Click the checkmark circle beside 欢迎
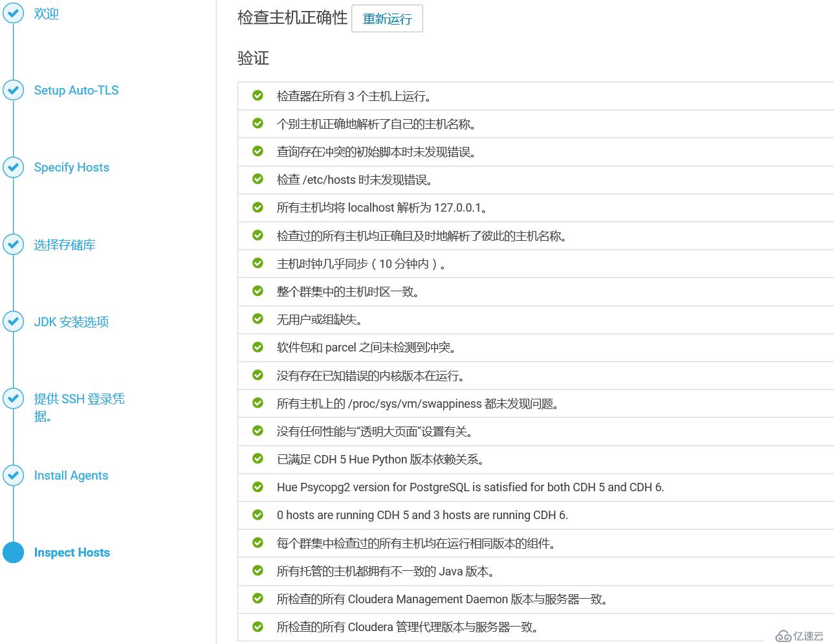Image resolution: width=834 pixels, height=644 pixels. click(13, 13)
